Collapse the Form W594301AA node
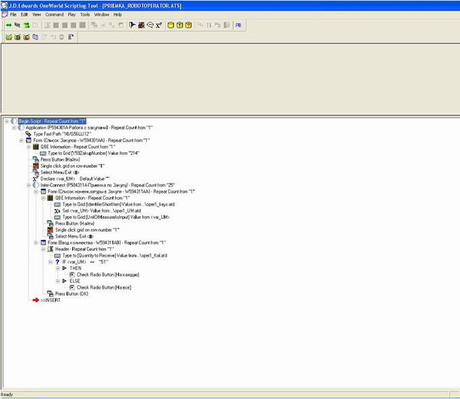 click(x=21, y=140)
